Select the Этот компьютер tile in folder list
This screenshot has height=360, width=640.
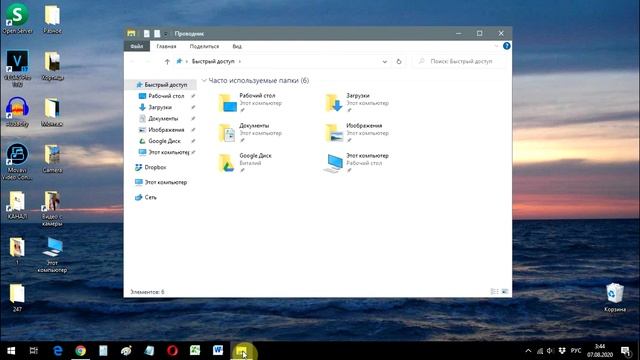coord(357,162)
